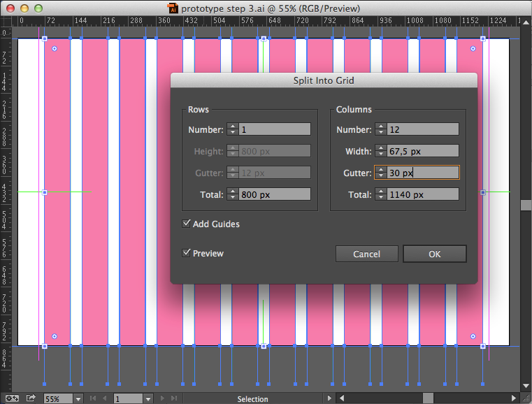The width and height of the screenshot is (532, 404).
Task: Click the Columns Width input field
Action: click(x=424, y=151)
